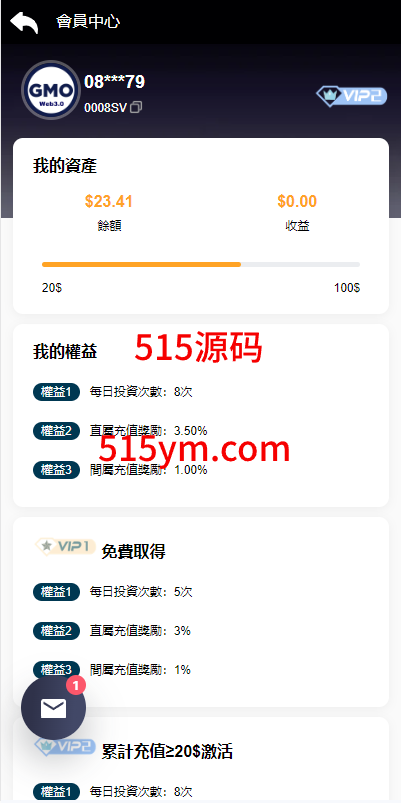401x803 pixels.
Task: Select 權益2 tag with 3.50% reward
Action: click(x=56, y=431)
